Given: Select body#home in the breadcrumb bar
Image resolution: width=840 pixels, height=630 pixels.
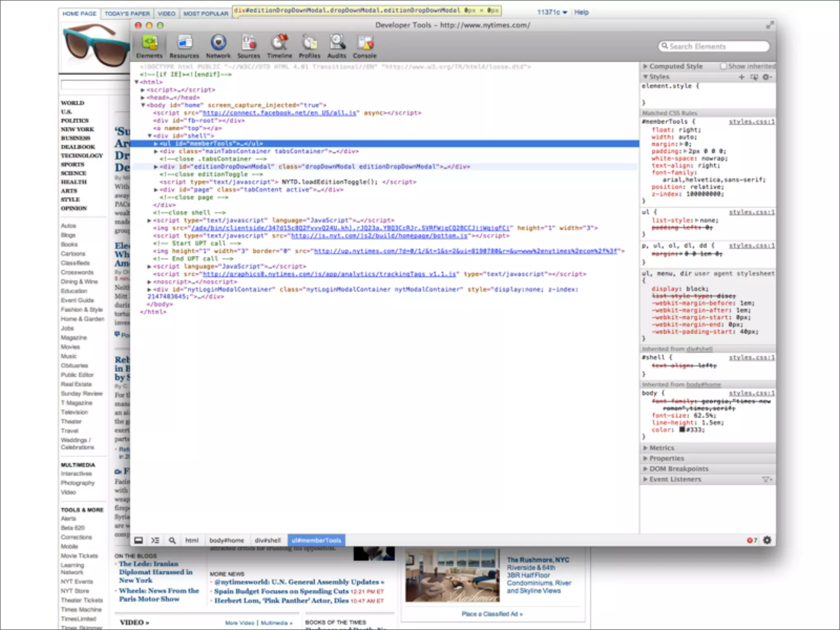Looking at the screenshot, I should click(x=226, y=540).
